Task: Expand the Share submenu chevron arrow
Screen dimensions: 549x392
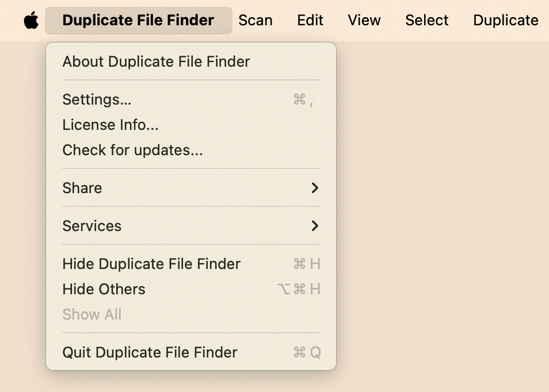Action: click(x=314, y=188)
